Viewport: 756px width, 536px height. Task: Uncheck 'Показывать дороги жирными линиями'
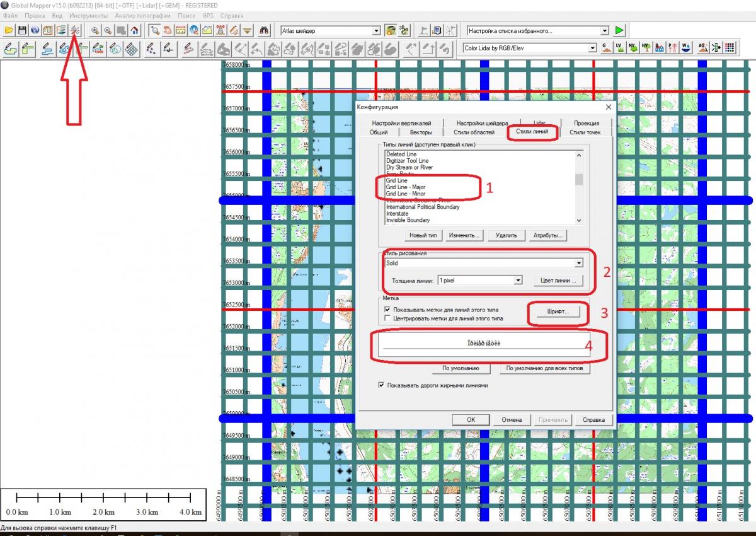click(381, 385)
